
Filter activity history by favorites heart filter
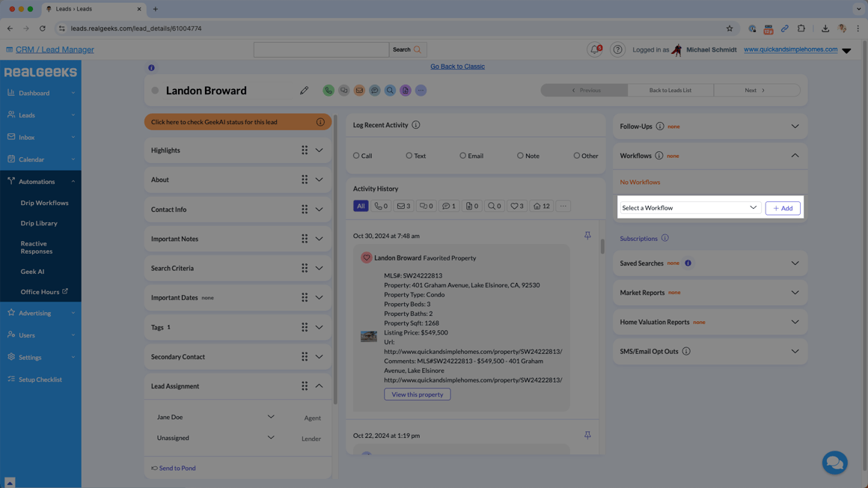516,206
